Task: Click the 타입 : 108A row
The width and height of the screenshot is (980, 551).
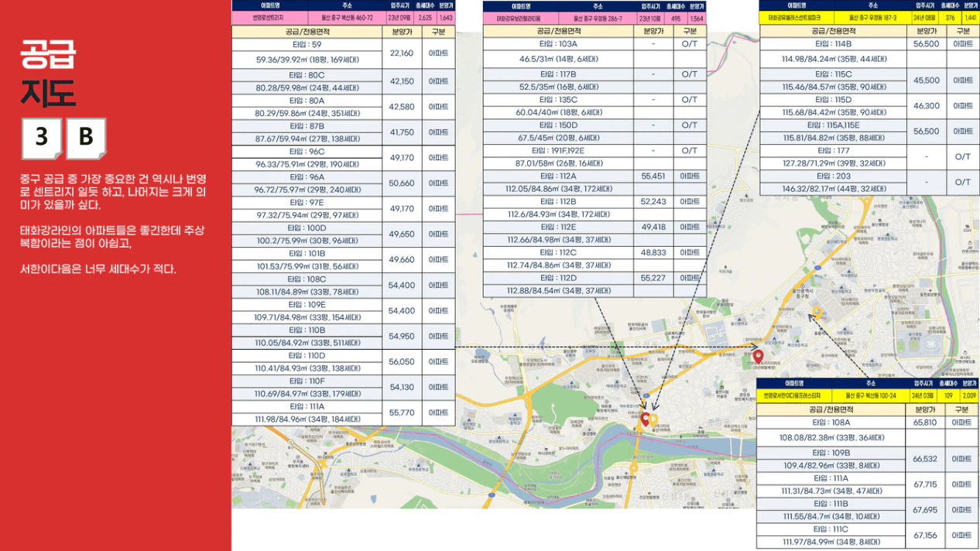Action: pyautogui.click(x=831, y=423)
